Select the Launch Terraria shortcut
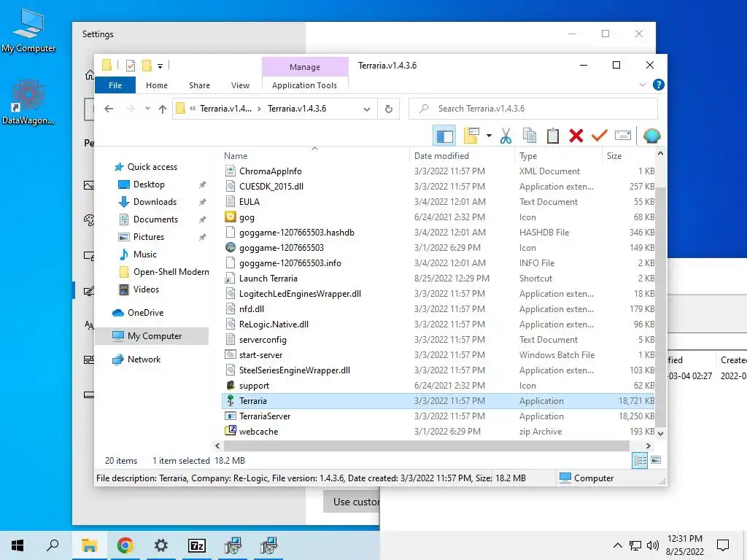This screenshot has height=560, width=747. point(268,279)
